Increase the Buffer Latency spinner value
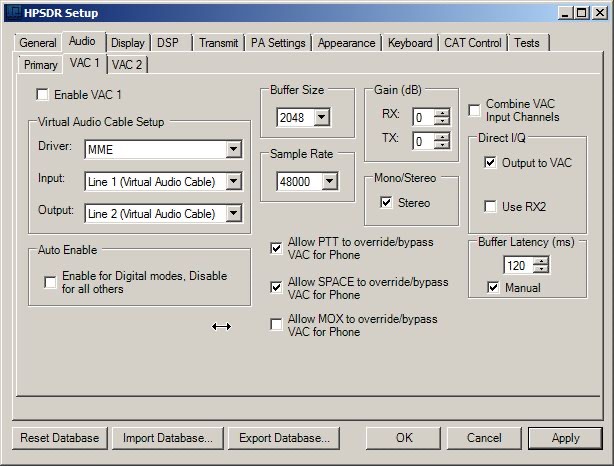The image size is (614, 466). tap(541, 261)
